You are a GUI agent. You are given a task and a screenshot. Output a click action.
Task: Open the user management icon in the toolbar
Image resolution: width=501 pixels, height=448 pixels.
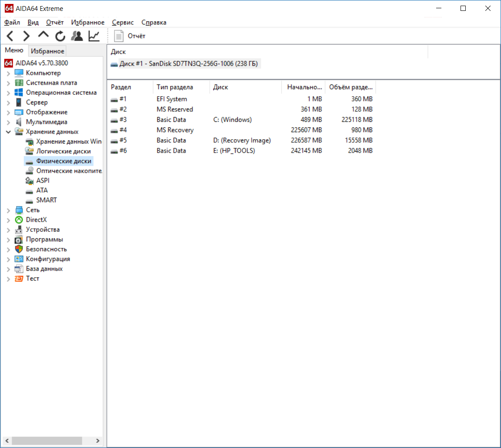[x=77, y=36]
